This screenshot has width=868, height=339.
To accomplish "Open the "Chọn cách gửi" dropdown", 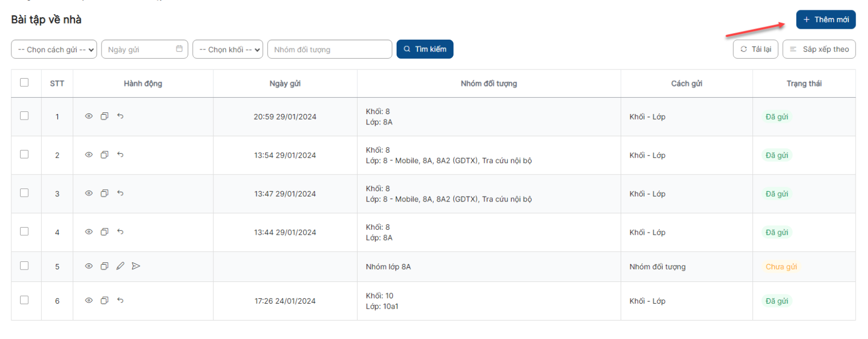I will coord(54,49).
